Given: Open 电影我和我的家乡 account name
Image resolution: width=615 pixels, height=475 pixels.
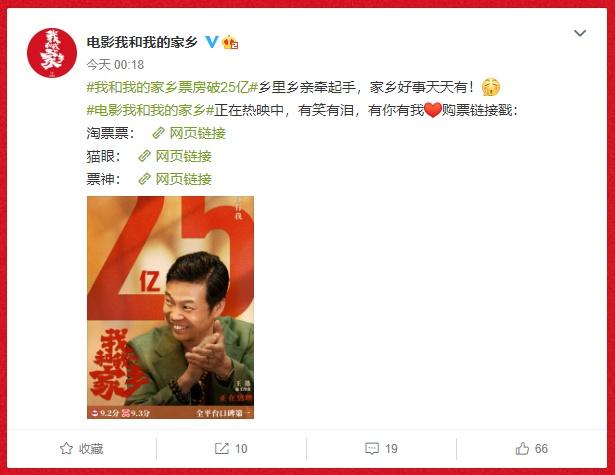Looking at the screenshot, I should tap(142, 42).
